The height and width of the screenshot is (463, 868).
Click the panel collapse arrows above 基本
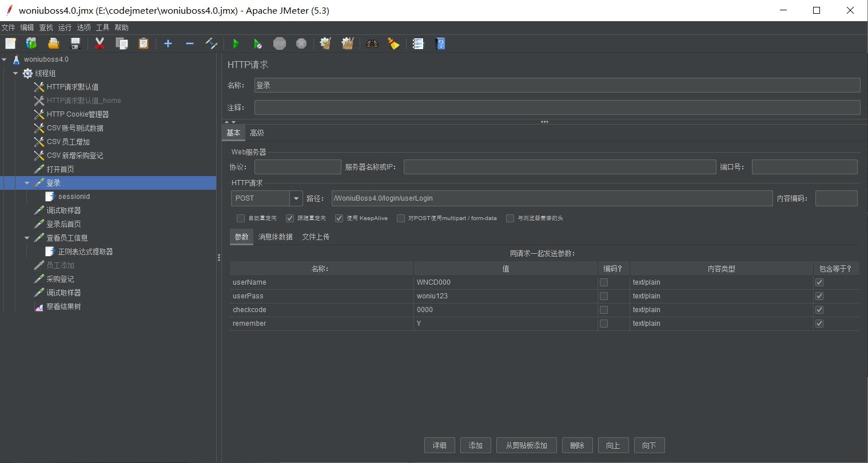tap(230, 122)
